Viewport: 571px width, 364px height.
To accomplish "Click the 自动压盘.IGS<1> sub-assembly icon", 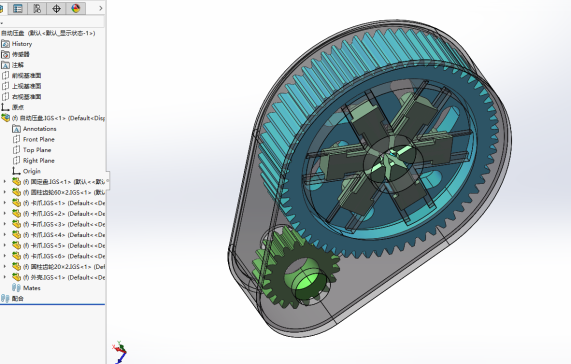I will (5, 118).
